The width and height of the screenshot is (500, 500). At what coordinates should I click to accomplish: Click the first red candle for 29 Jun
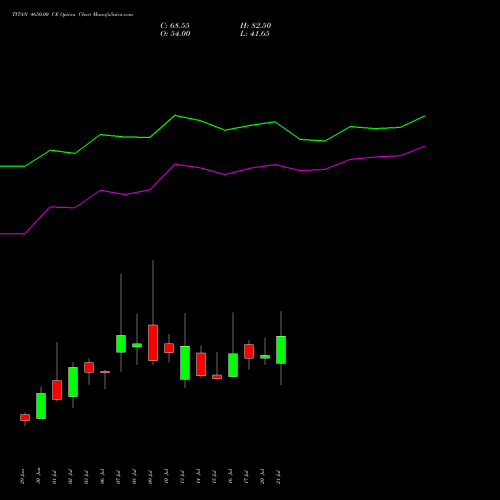tap(25, 417)
